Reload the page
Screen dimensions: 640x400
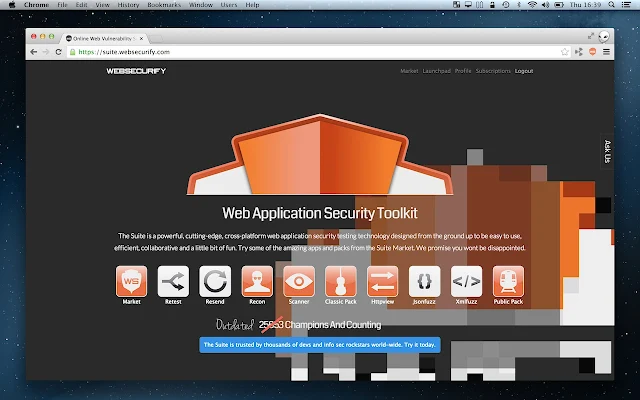[x=58, y=52]
